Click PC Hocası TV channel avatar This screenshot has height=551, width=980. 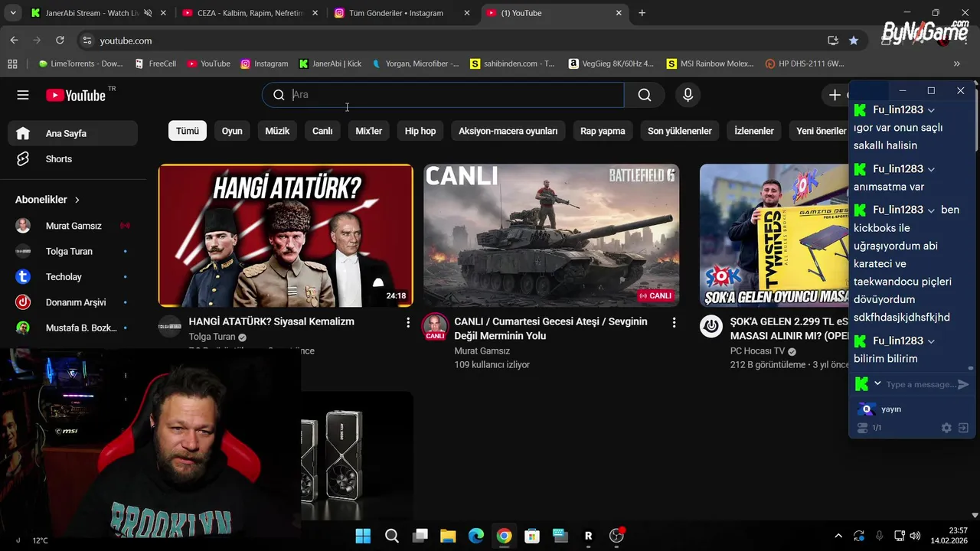point(711,327)
